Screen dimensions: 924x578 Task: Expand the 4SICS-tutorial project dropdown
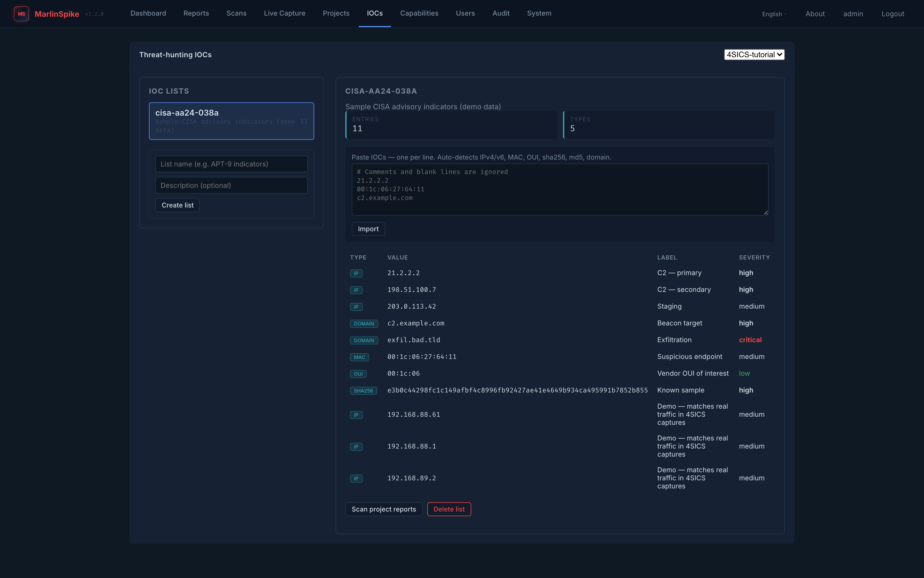tap(754, 55)
